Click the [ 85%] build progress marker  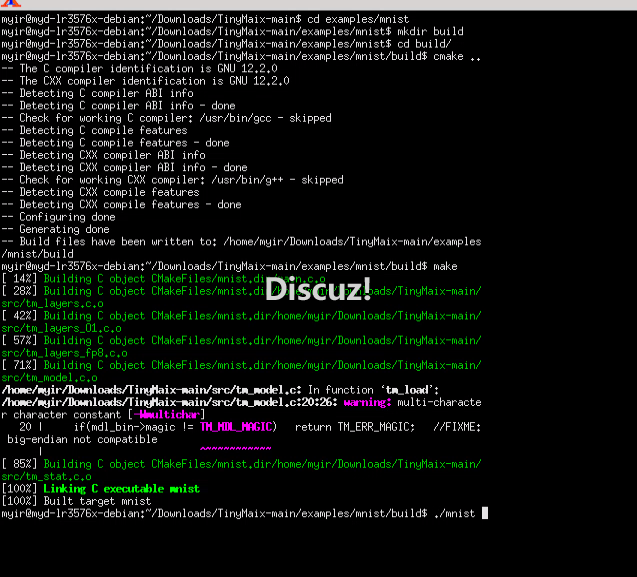pyautogui.click(x=19, y=464)
